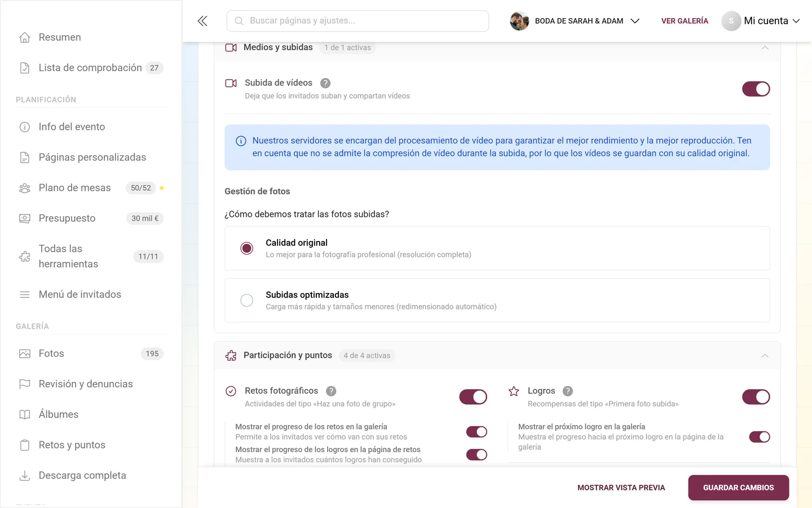Screen dimensions: 812x508
Task: Select the Subidas optimizadas radio option
Action: point(247,300)
